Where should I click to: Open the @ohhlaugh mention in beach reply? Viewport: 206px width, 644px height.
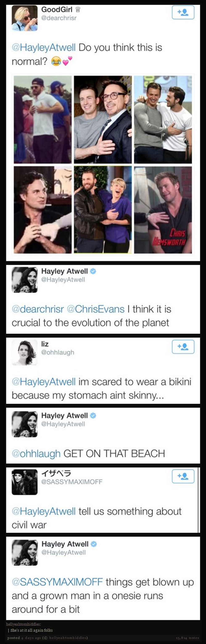click(x=36, y=454)
